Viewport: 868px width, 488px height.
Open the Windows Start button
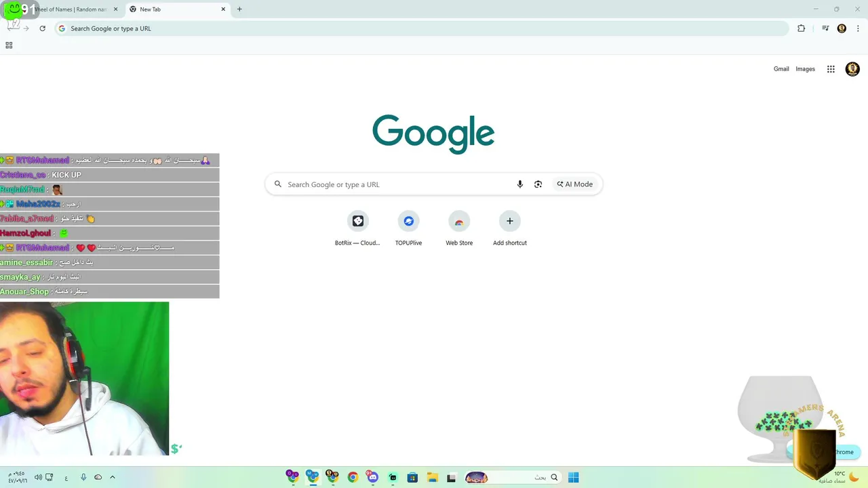click(573, 477)
